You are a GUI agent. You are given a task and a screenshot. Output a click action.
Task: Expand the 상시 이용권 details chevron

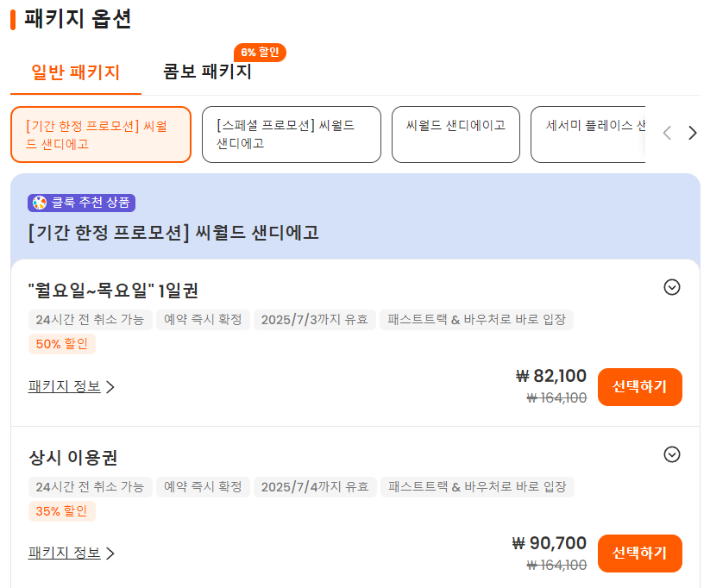[672, 454]
